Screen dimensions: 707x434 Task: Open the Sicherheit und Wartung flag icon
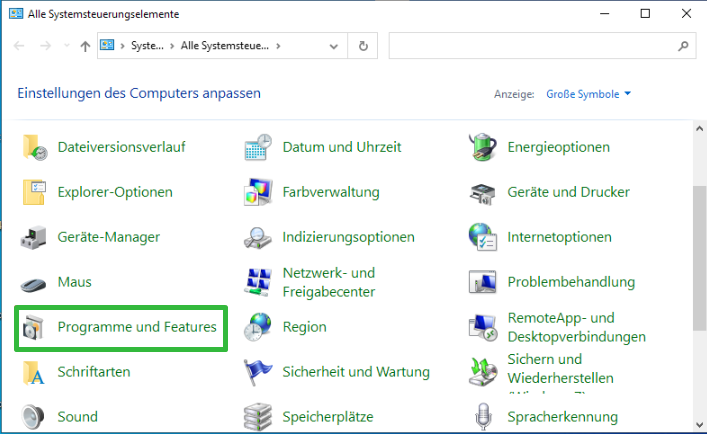pos(258,372)
